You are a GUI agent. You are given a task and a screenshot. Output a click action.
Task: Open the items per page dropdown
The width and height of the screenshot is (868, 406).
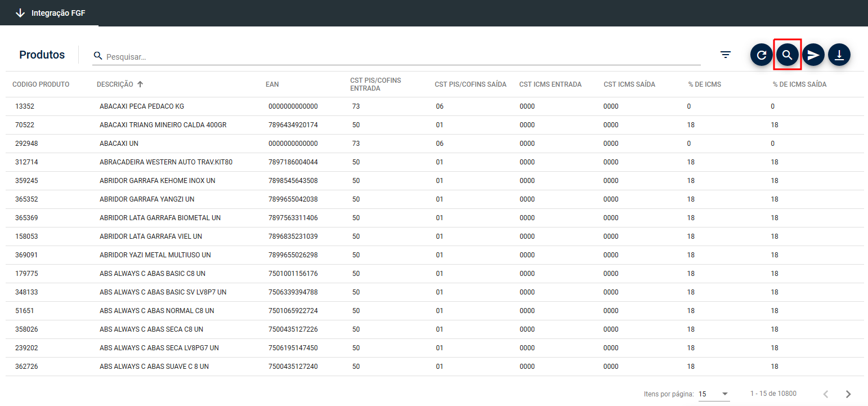point(713,394)
